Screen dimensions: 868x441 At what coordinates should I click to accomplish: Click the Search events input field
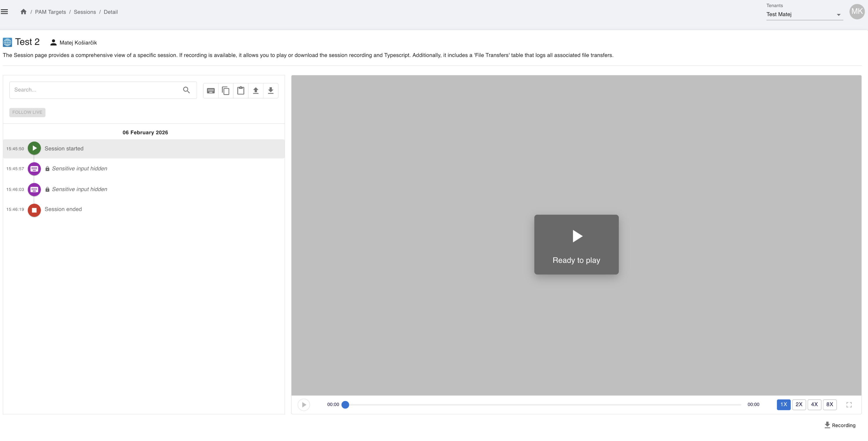pos(94,90)
